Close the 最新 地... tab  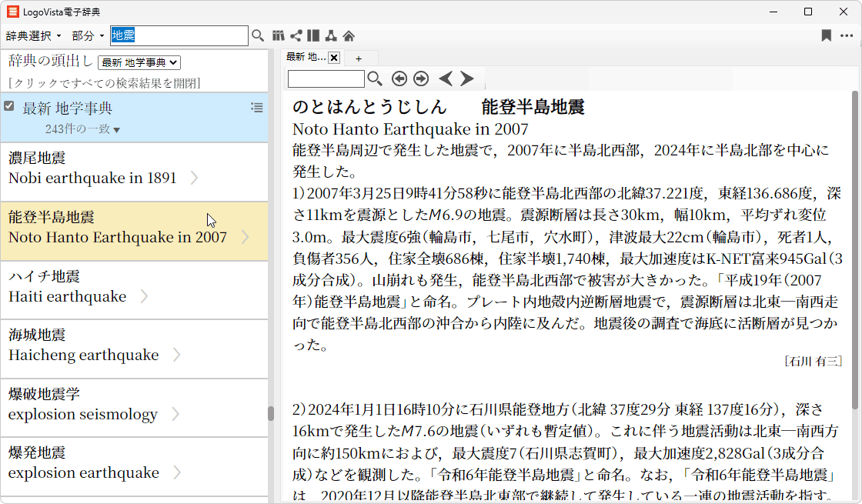334,58
